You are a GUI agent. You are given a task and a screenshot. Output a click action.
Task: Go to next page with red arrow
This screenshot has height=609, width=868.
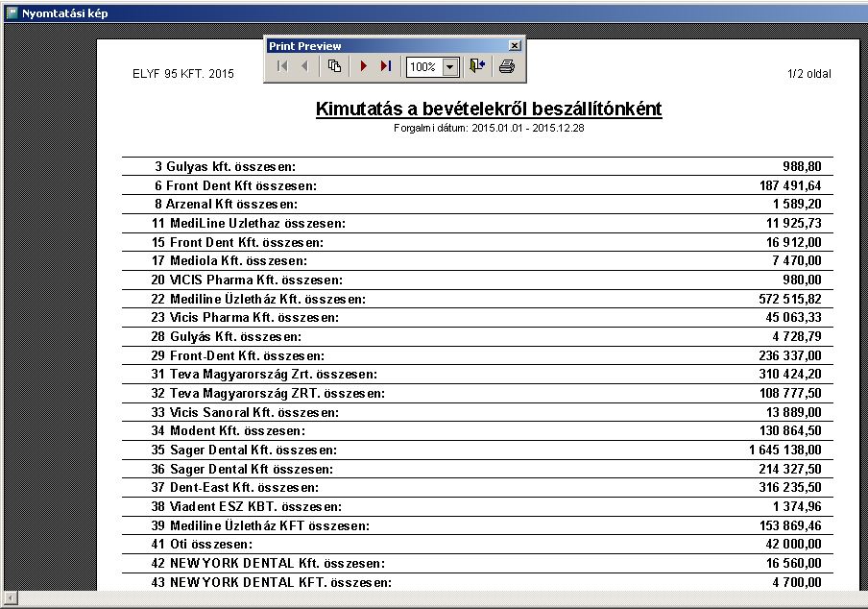[x=364, y=66]
